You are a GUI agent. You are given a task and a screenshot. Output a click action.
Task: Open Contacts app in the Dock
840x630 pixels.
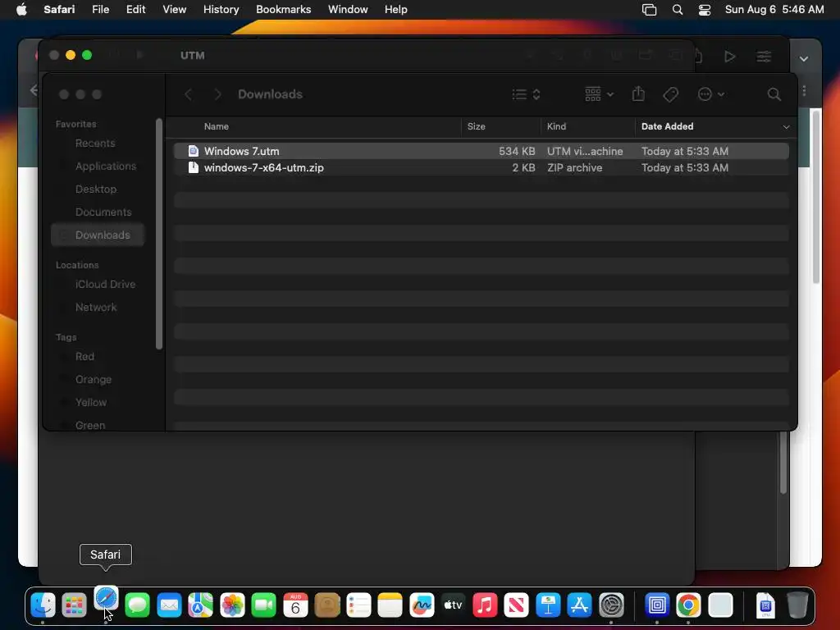tap(327, 605)
